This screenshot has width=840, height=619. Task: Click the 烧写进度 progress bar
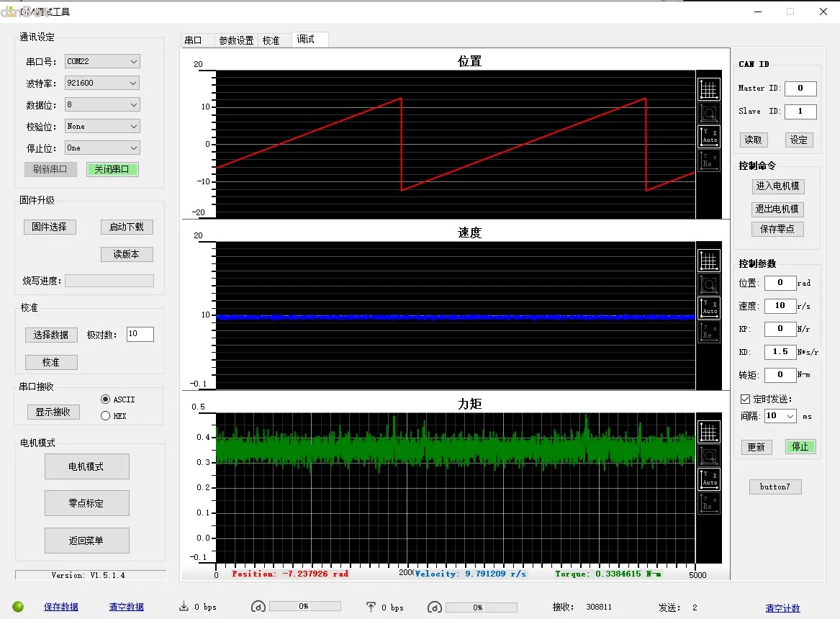[x=109, y=281]
